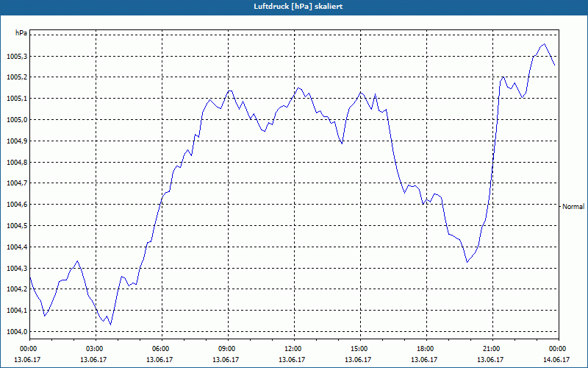Select the 'hPa' unit label
This screenshot has width=588, height=368.
[21, 33]
